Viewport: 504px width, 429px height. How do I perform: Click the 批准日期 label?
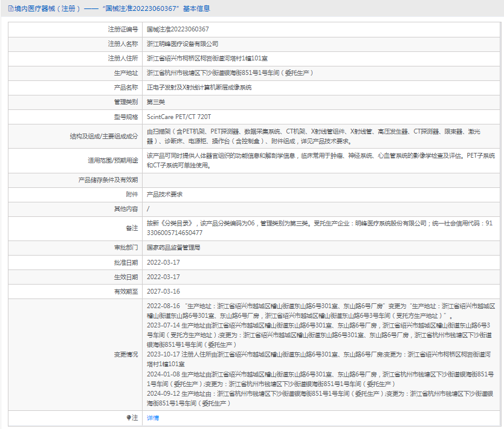126,263
